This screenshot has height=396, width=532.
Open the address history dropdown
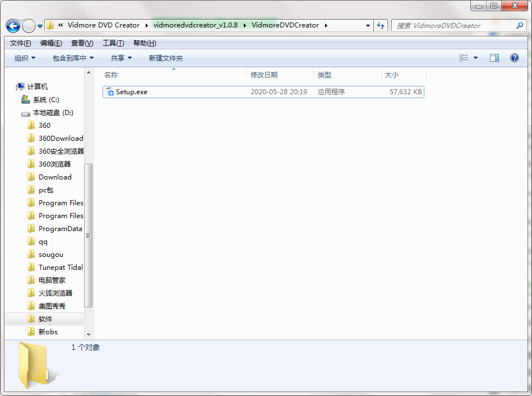368,26
